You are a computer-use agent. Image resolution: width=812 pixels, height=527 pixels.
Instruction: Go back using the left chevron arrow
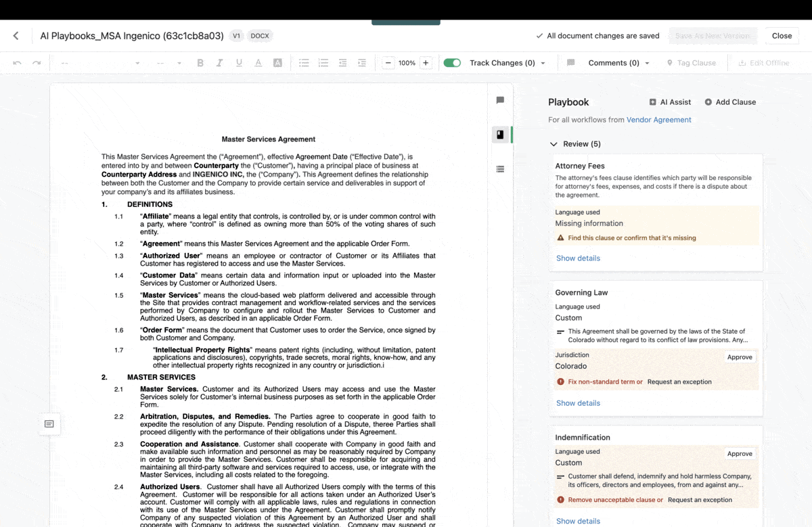coord(16,36)
